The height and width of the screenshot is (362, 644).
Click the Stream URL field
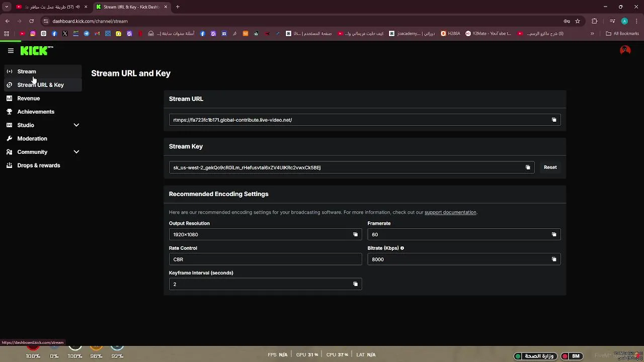coord(365,120)
